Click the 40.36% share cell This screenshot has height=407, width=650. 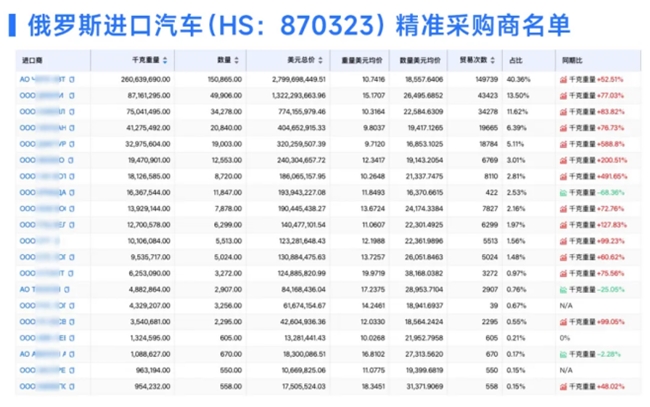pyautogui.click(x=520, y=78)
